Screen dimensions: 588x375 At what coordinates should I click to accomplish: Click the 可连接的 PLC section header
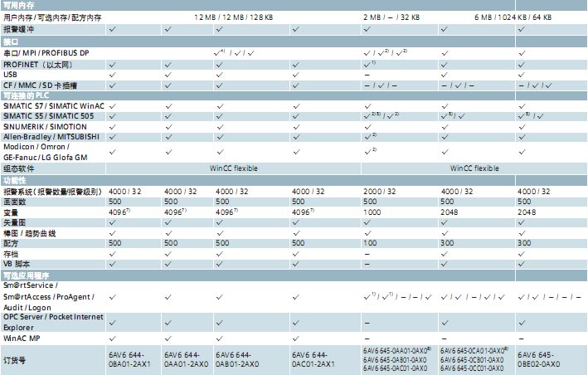26,95
